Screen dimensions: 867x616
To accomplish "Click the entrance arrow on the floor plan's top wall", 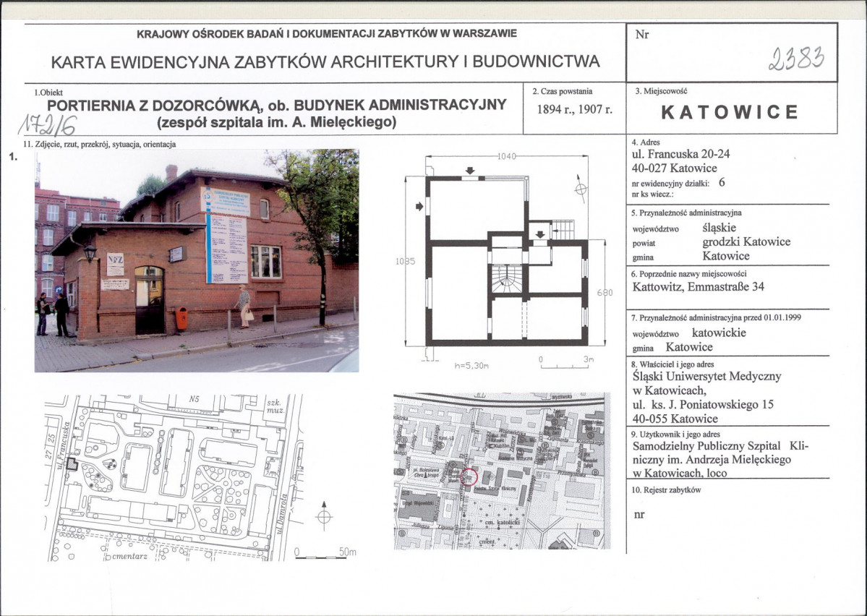I will 470,171.
